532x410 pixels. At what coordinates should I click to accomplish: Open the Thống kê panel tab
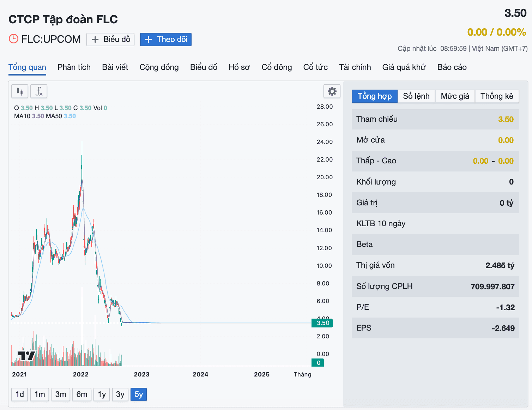tap(497, 96)
